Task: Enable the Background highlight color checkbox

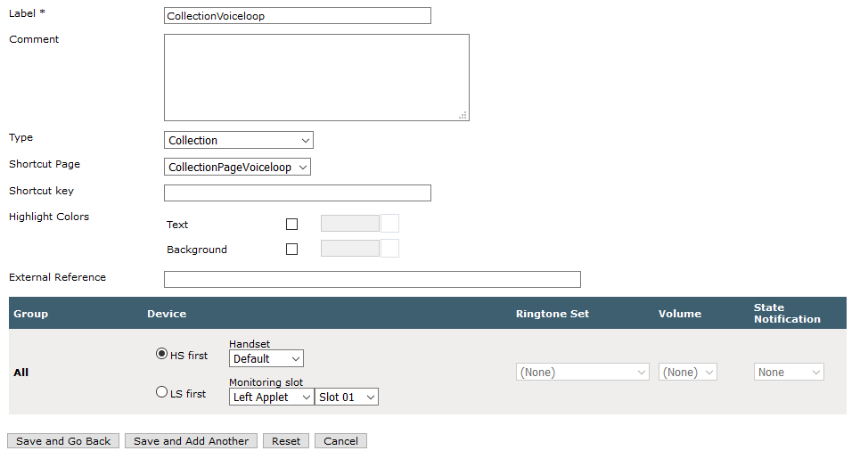Action: 291,250
